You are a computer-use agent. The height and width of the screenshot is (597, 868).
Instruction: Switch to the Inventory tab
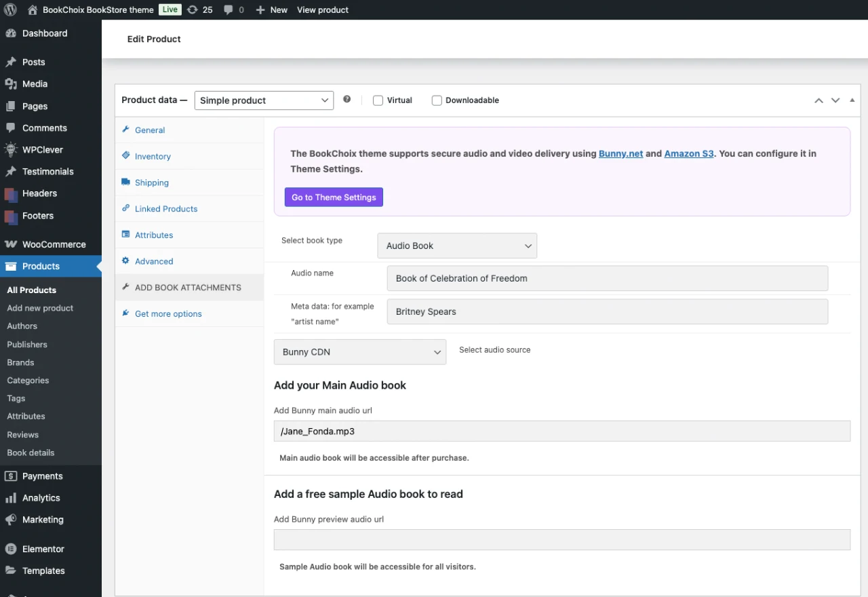pyautogui.click(x=152, y=156)
